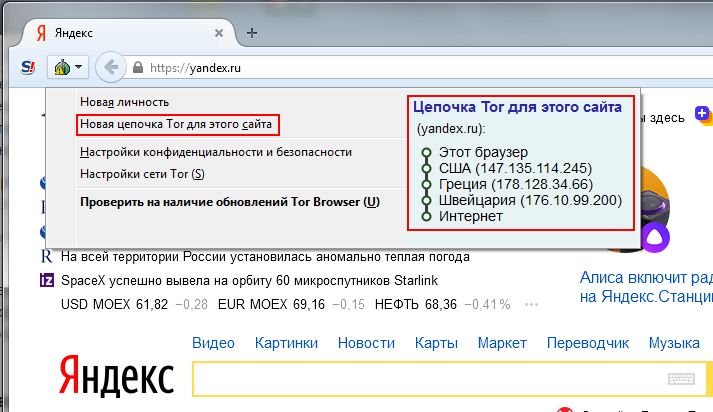Image resolution: width=713 pixels, height=412 pixels.
Task: Click the padlock site security icon
Action: point(138,68)
